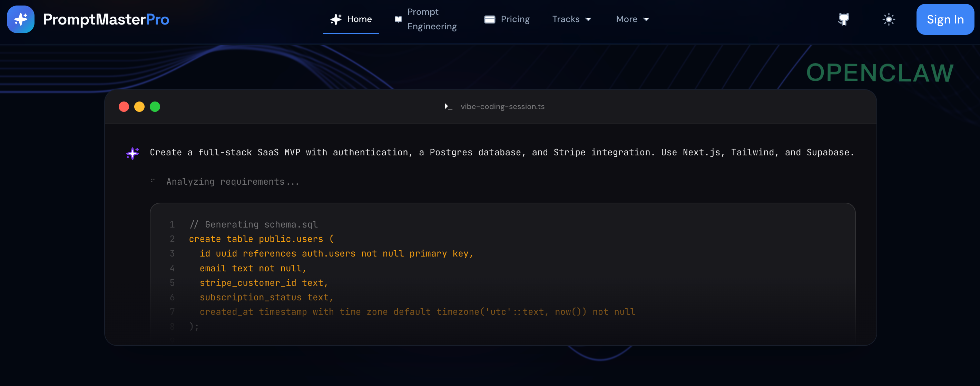
Task: Click the purple sparkle icon beside the prompt
Action: 133,153
